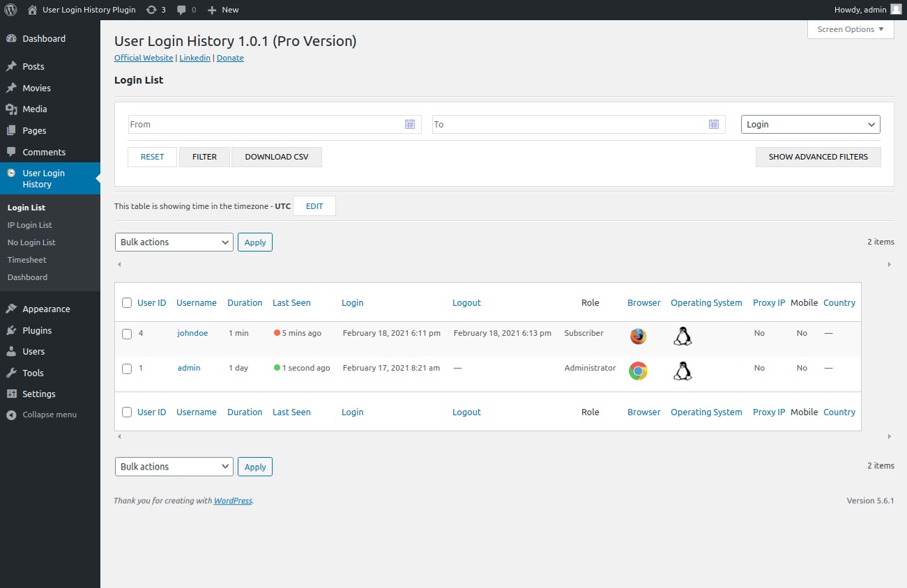Viewport: 907px width, 588px height.
Task: Sort by Last Seen column header
Action: point(291,302)
